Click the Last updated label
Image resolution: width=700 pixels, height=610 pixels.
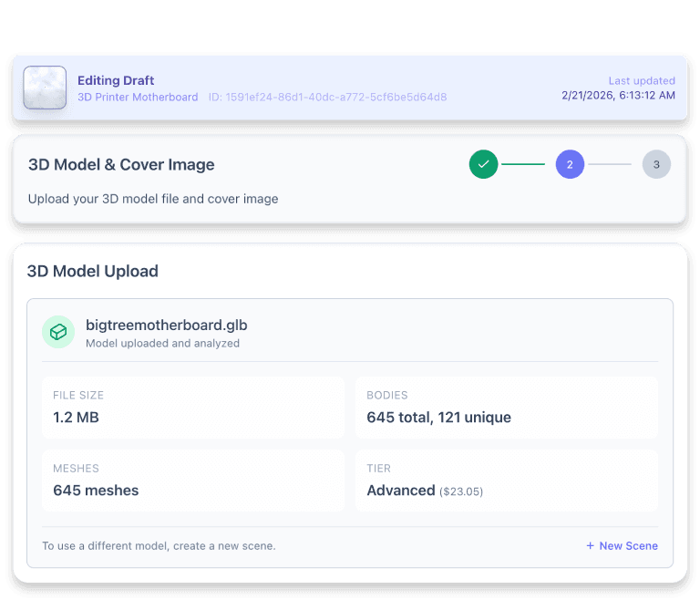(642, 81)
